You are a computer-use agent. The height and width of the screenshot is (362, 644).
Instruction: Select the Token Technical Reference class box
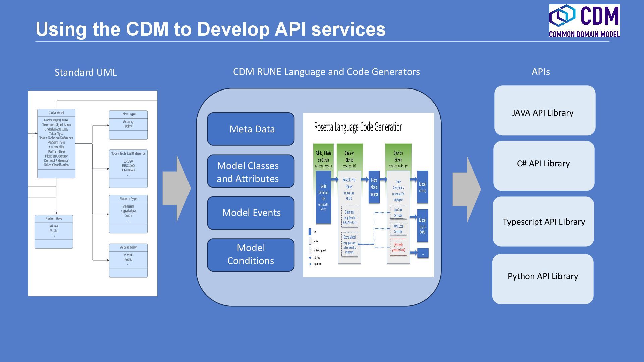(x=128, y=169)
